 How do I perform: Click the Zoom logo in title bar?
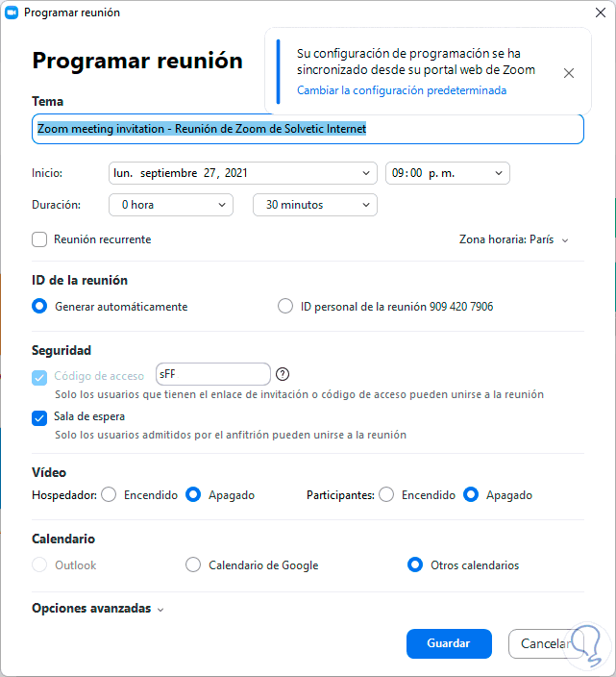(x=12, y=13)
